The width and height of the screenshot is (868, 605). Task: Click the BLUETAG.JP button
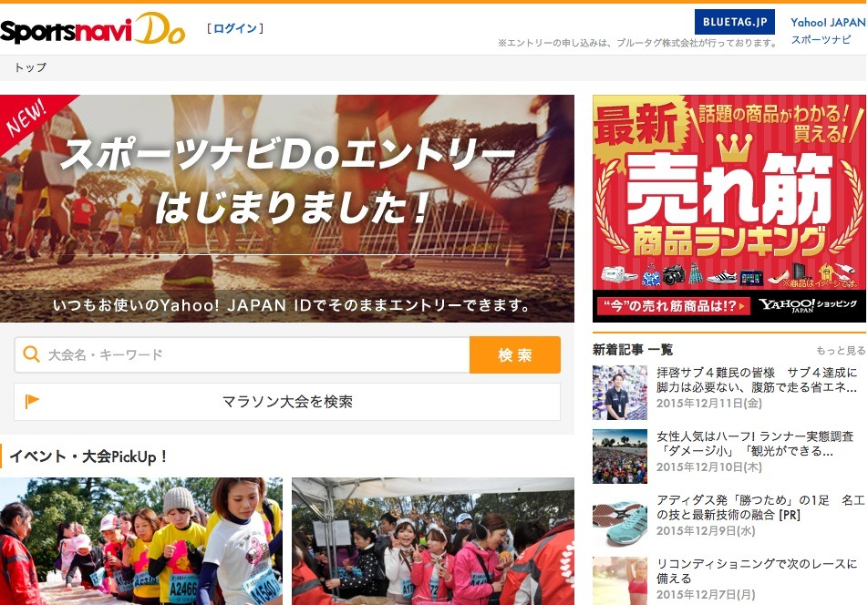tap(735, 22)
